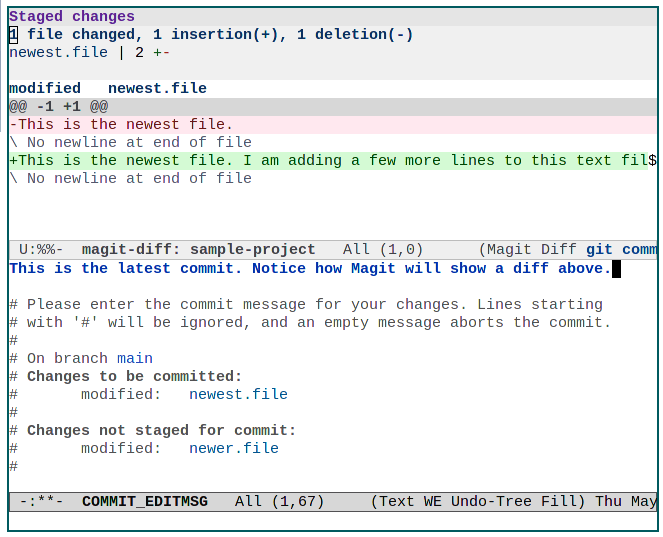Viewport: 663px width, 537px height.
Task: Click the '-:**-' modified indicator in mode line
Action: [41, 501]
